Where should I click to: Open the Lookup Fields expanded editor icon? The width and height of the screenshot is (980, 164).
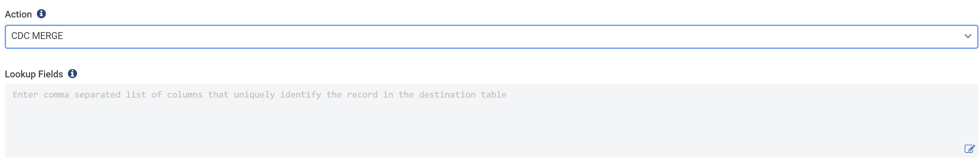pos(969,149)
